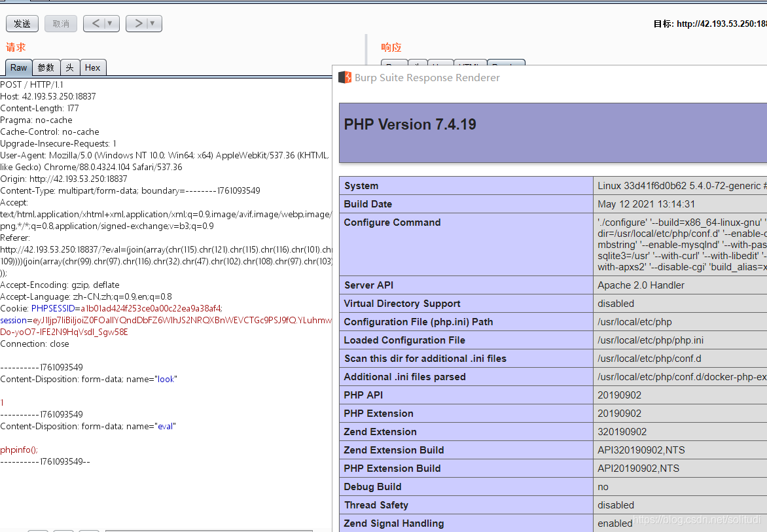Click the 'Additional .ini files parsed' label

tap(405, 377)
